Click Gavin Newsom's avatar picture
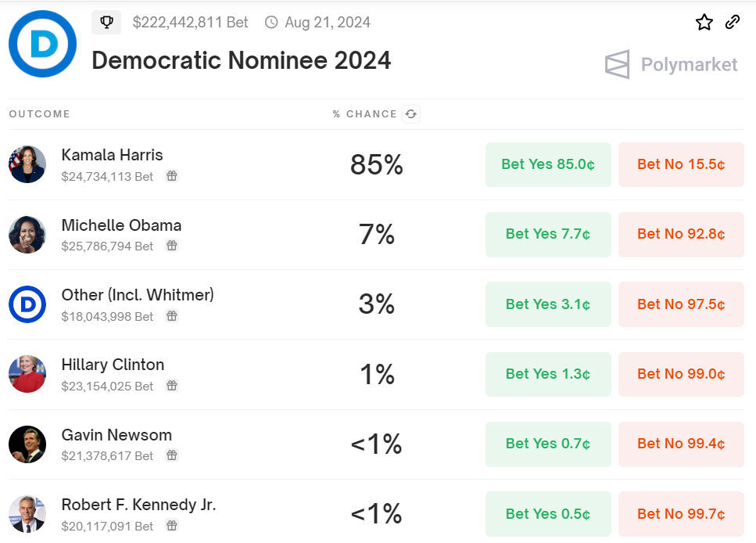Screen dimensions: 756x543 [x=27, y=444]
